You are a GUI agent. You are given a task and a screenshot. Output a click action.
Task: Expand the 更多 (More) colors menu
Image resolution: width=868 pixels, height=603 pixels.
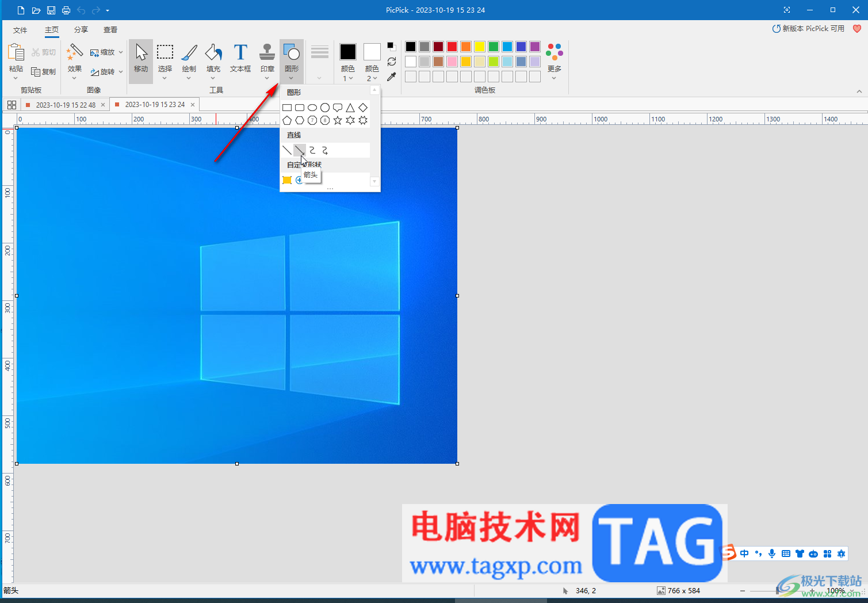555,62
